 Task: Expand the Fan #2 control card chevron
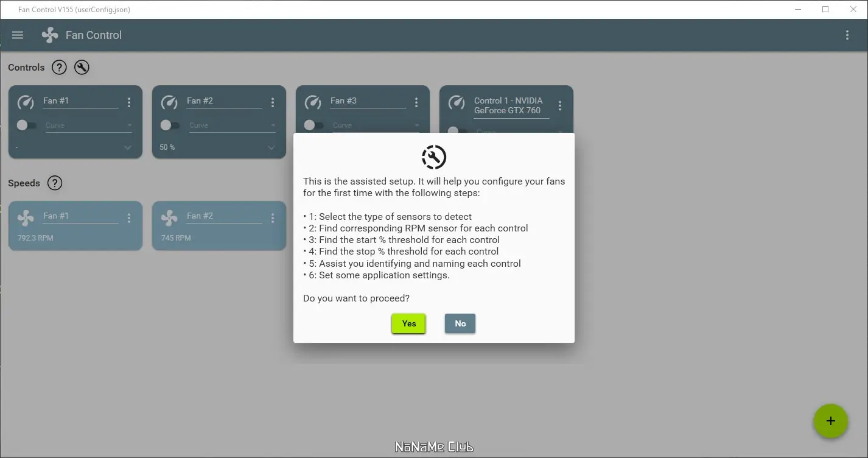coord(271,147)
